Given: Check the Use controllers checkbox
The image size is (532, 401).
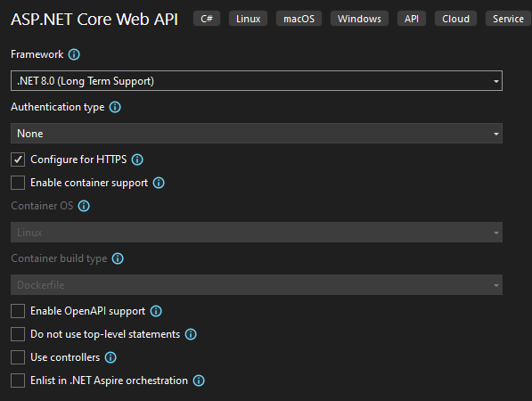Looking at the screenshot, I should tap(18, 357).
